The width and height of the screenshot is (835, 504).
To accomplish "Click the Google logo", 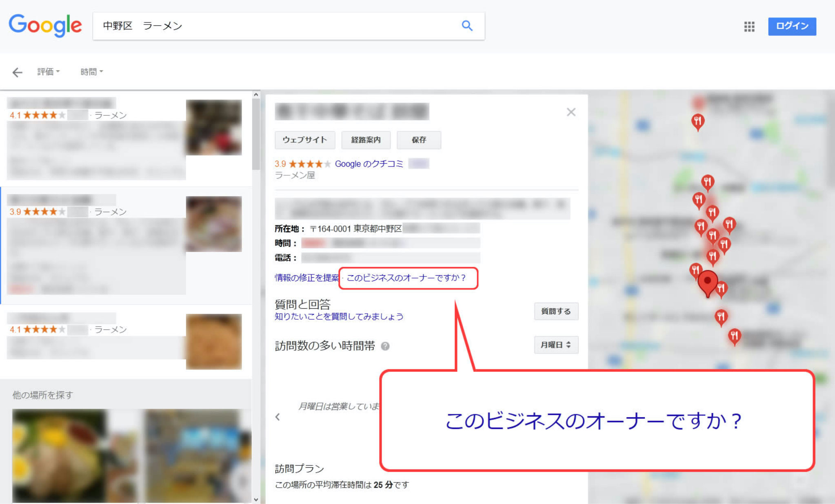I will tap(45, 26).
